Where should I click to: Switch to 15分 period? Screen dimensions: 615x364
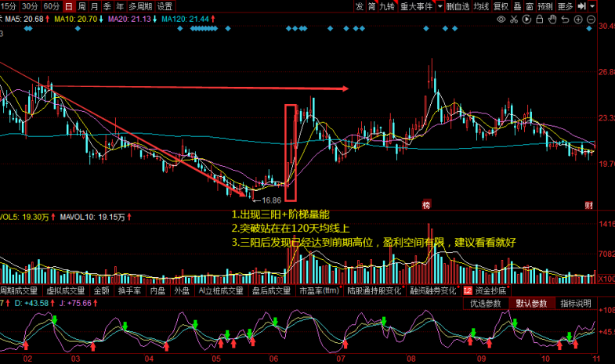tap(9, 6)
